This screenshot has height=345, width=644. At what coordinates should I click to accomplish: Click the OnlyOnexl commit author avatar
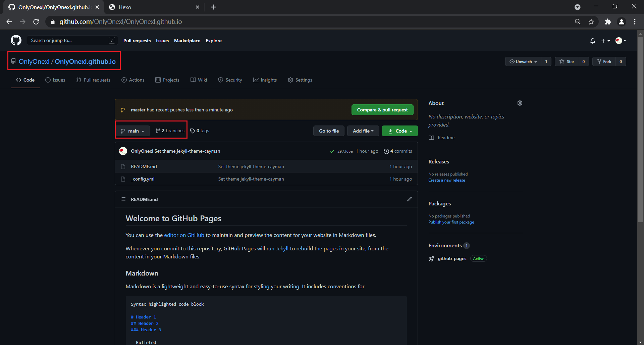(123, 151)
